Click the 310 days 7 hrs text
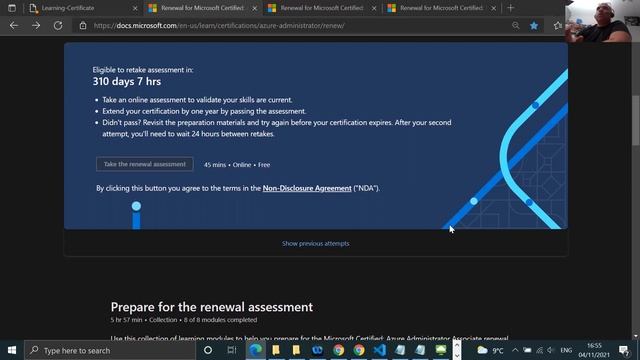This screenshot has height=360, width=640. click(x=127, y=82)
